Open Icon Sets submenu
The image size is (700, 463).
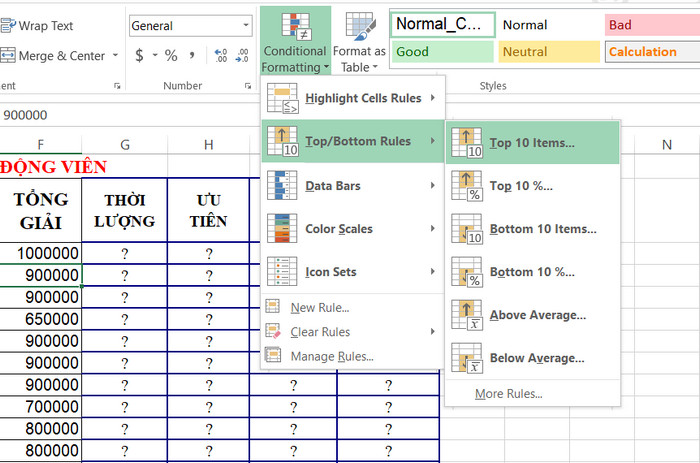click(353, 271)
